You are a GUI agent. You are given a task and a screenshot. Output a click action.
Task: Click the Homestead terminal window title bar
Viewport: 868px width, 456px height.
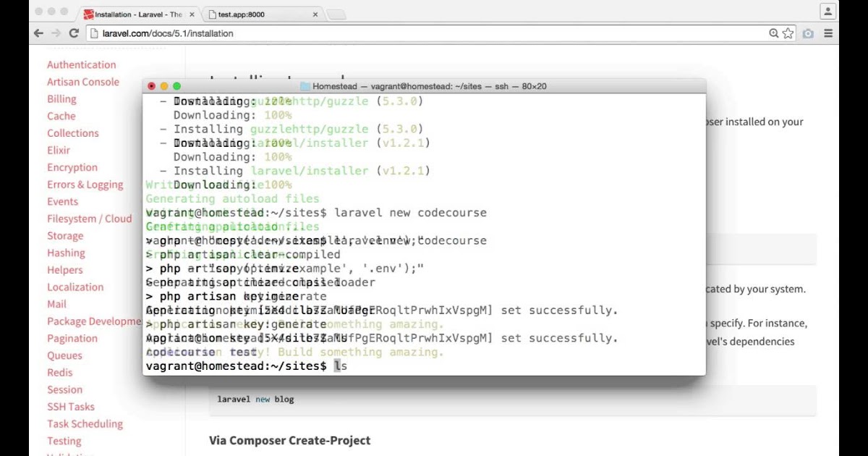(x=424, y=86)
